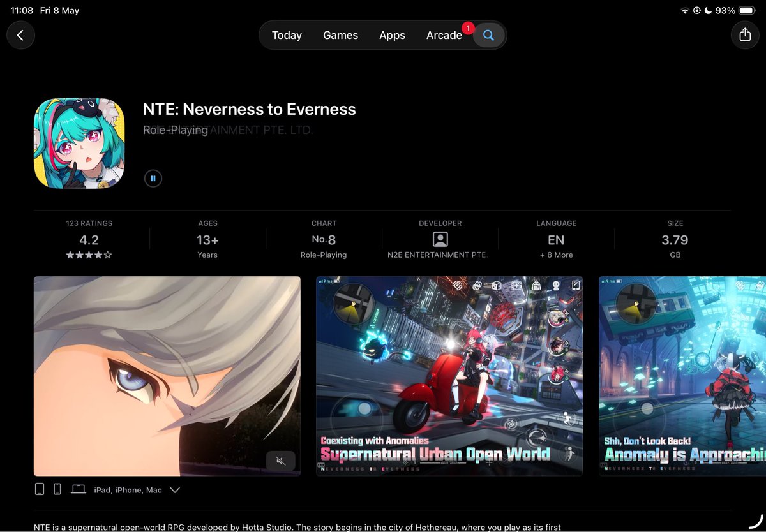Switch to the Apps tab

[392, 35]
